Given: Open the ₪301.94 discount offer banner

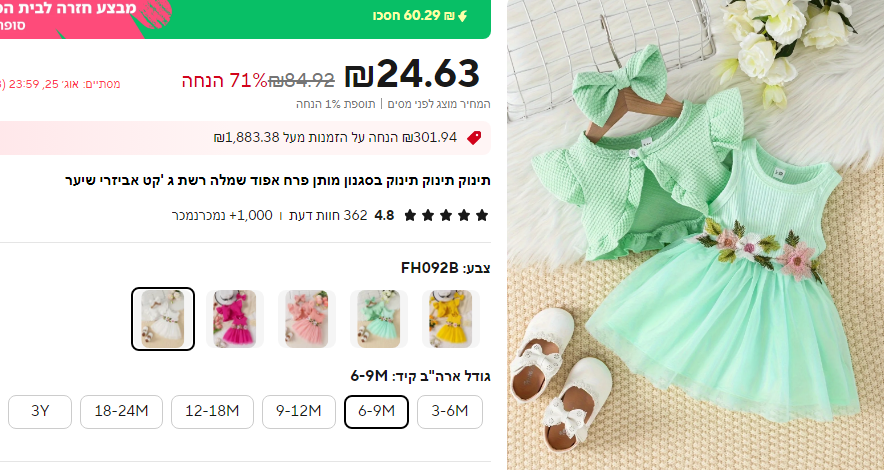Looking at the screenshot, I should point(244,138).
